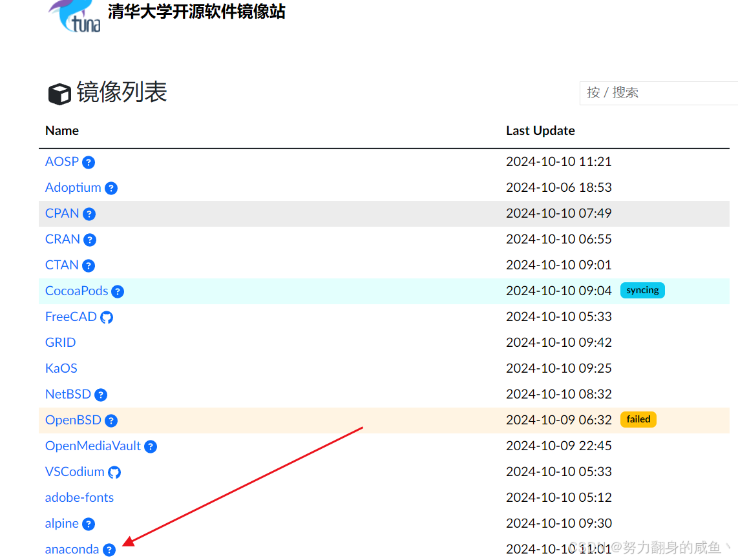Open the OpenMediaVault mirror link
Screen dimensions: 738x560
coord(93,446)
